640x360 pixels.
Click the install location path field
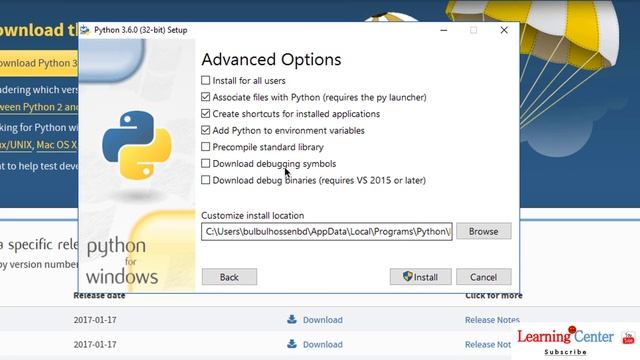tap(327, 231)
